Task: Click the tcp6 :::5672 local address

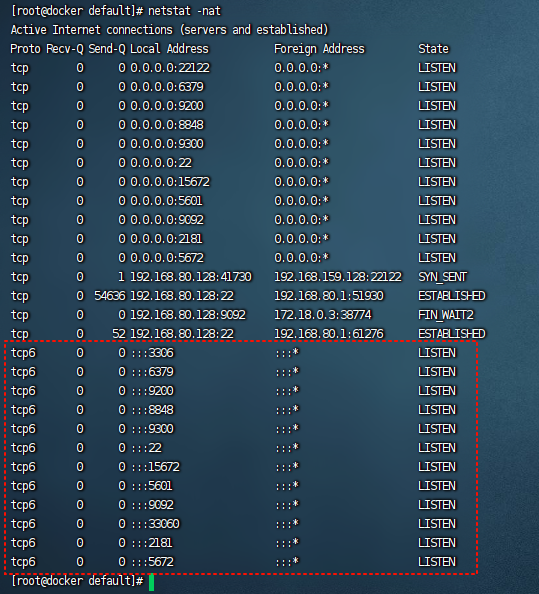Action: click(x=152, y=562)
